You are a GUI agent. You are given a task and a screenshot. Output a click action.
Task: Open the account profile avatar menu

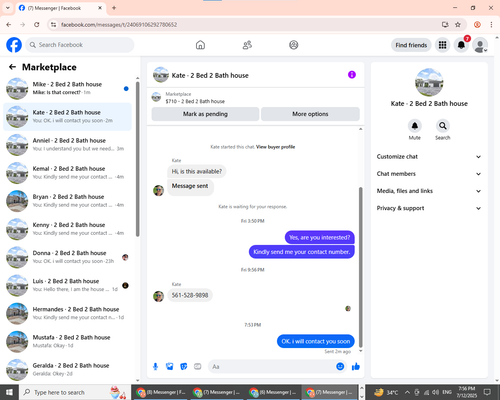(480, 45)
